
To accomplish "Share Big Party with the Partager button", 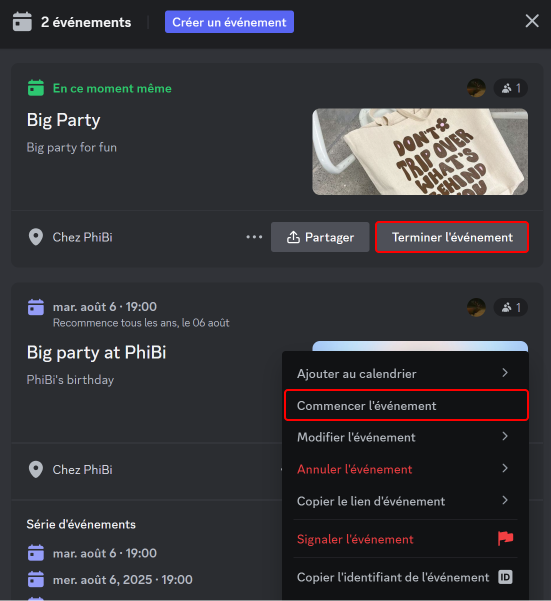I will 320,237.
